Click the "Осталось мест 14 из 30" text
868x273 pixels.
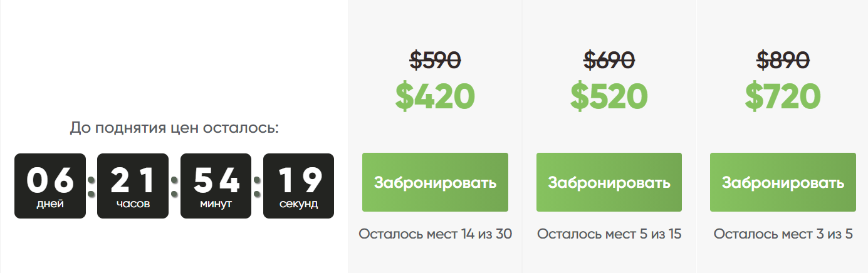(x=436, y=234)
